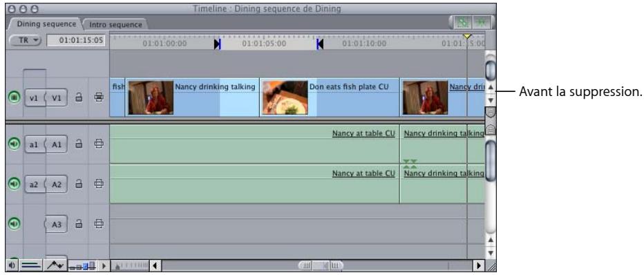The width and height of the screenshot is (644, 275).
Task: Mute or enable audio track A1
Action: pyautogui.click(x=15, y=144)
